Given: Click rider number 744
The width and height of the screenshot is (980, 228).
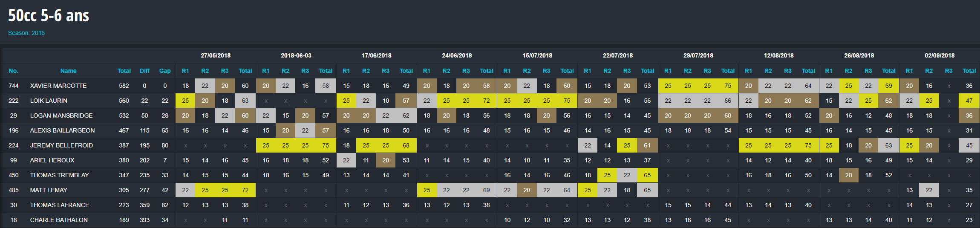Looking at the screenshot, I should click(x=14, y=86).
